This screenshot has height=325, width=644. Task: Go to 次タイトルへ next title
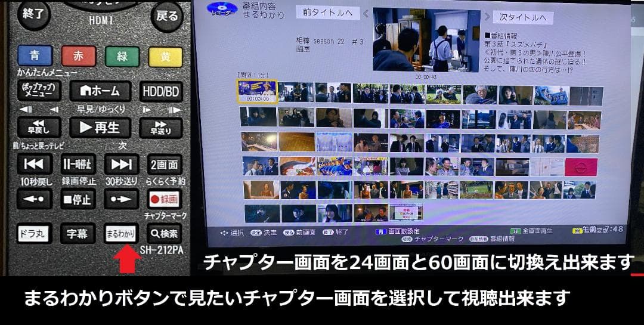[522, 17]
